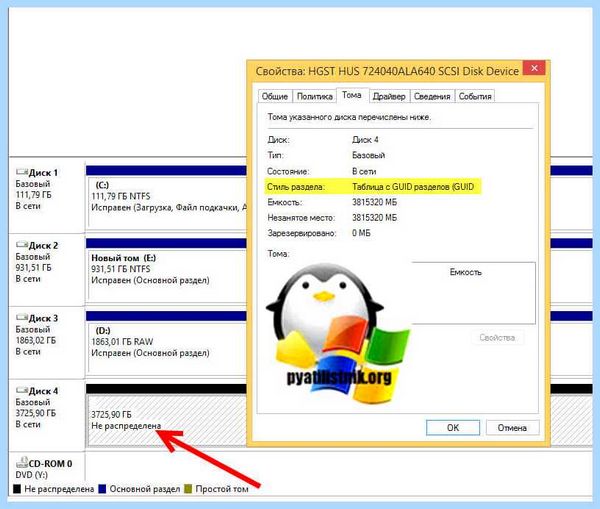Click olive Простой том legend swatch
This screenshot has width=600, height=509.
[188, 489]
